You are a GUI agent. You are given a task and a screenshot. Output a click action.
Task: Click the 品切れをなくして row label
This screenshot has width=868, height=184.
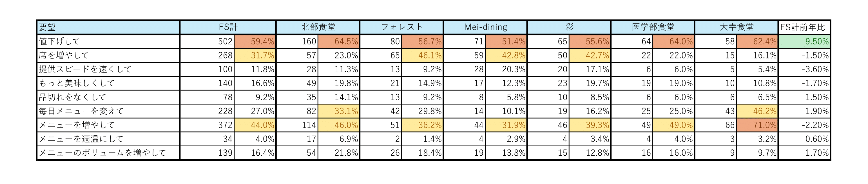(x=108, y=97)
